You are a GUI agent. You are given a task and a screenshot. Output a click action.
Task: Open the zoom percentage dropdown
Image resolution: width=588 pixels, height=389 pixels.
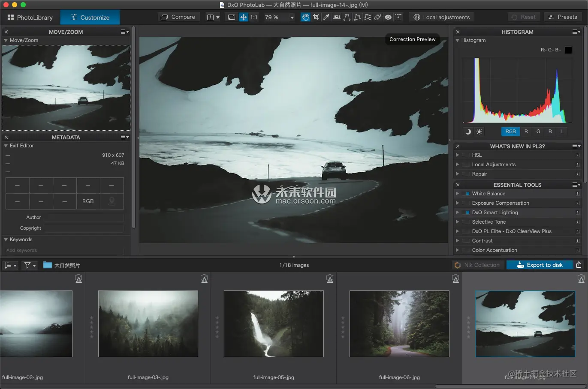click(x=292, y=18)
